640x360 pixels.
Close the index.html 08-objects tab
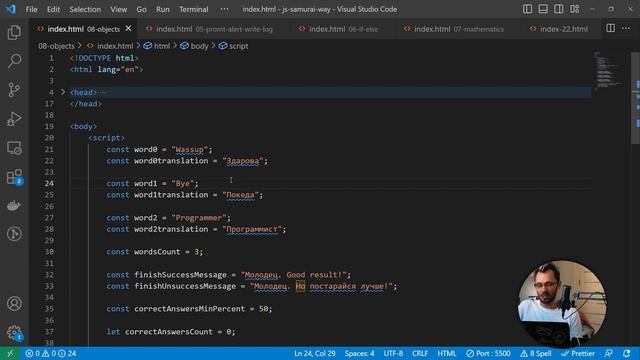(129, 28)
